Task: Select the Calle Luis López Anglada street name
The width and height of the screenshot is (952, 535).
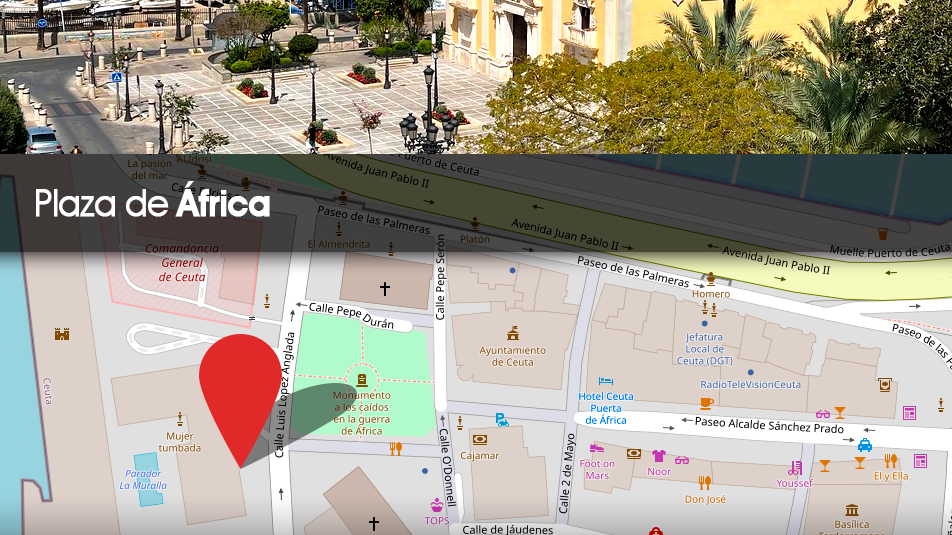Action: point(285,395)
